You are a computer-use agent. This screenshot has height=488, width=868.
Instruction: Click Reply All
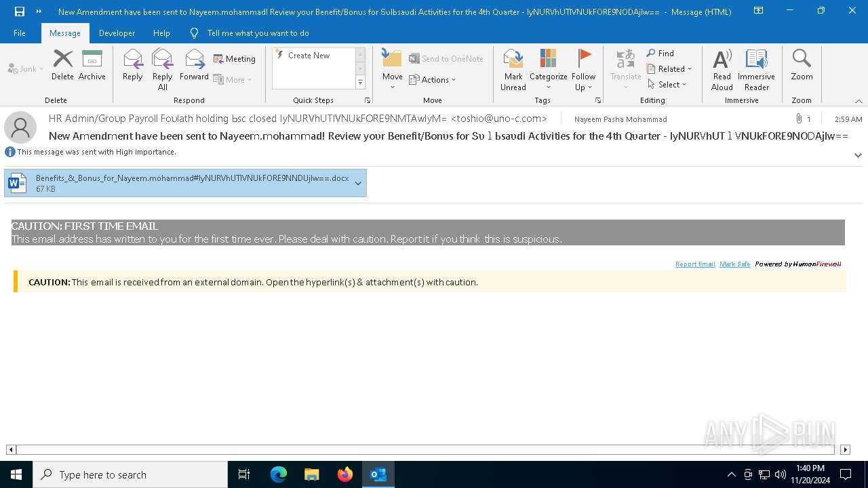pos(163,70)
